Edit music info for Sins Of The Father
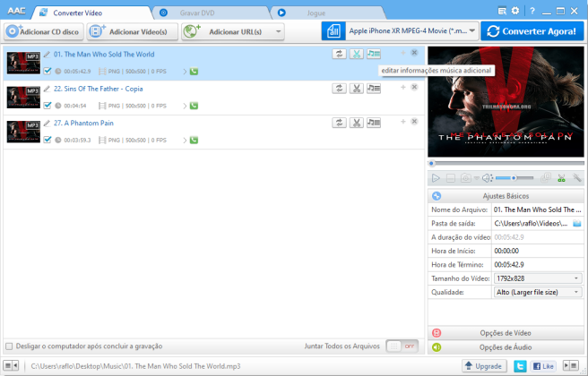Image resolution: width=588 pixels, height=376 pixels. coord(374,89)
